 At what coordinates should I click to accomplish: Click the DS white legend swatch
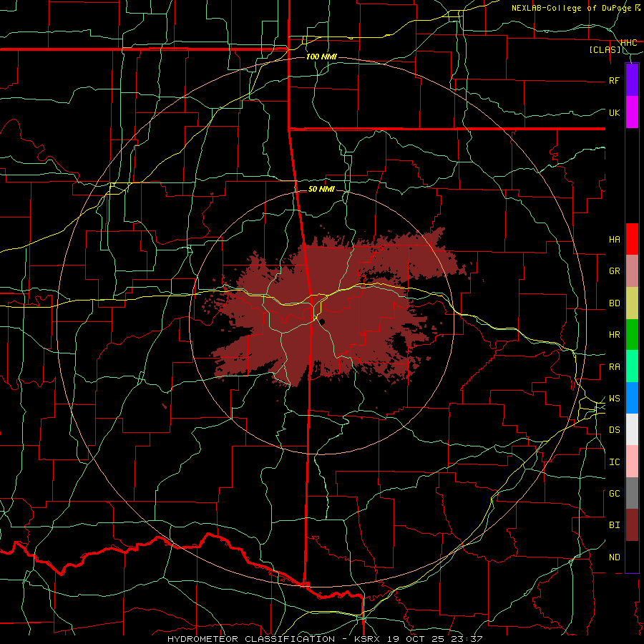click(x=632, y=429)
